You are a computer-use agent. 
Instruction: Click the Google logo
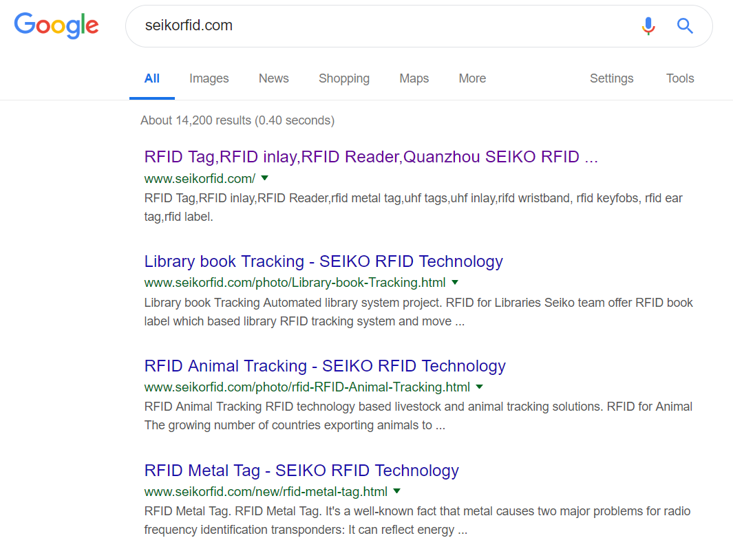(56, 25)
